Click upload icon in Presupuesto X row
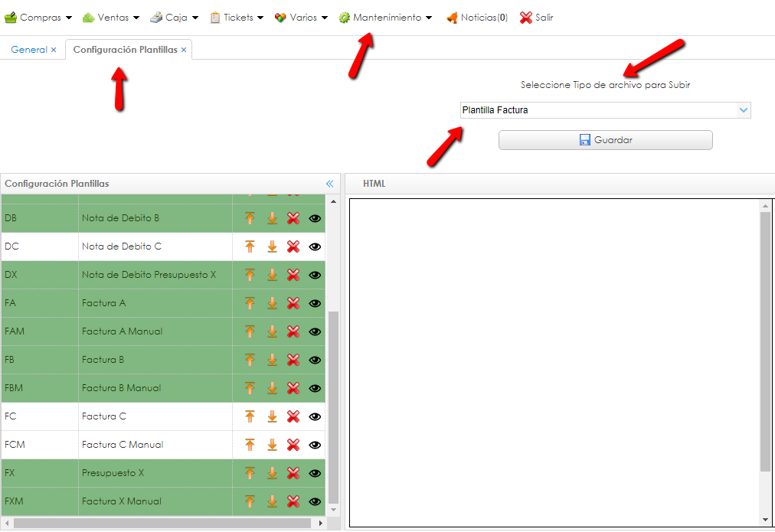Image resolution: width=775 pixels, height=532 pixels. 250,473
